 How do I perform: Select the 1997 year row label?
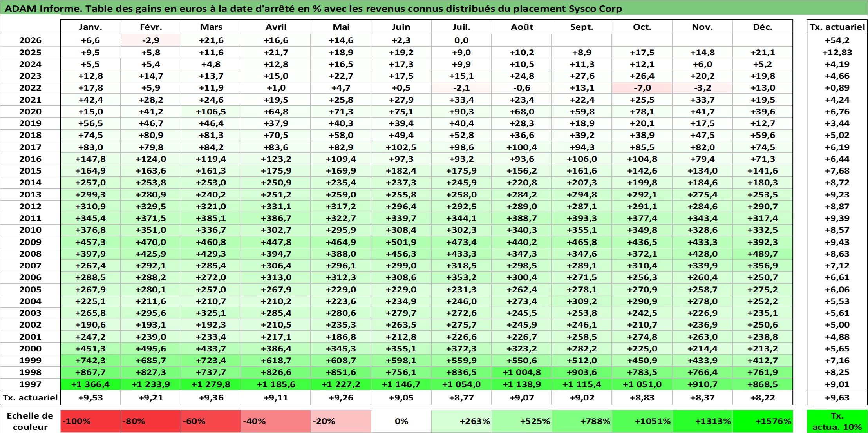pos(31,384)
